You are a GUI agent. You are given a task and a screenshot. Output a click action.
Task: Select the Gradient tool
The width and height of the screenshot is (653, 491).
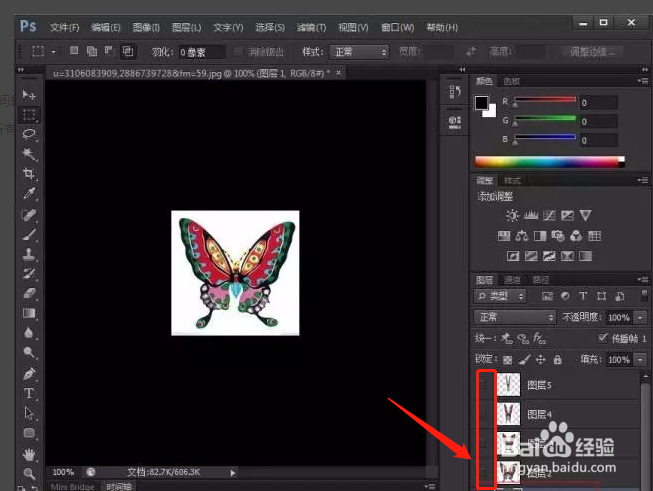(29, 313)
